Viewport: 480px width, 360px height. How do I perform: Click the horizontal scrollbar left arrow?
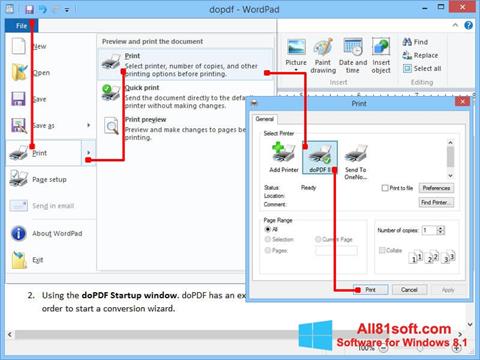click(x=10, y=334)
